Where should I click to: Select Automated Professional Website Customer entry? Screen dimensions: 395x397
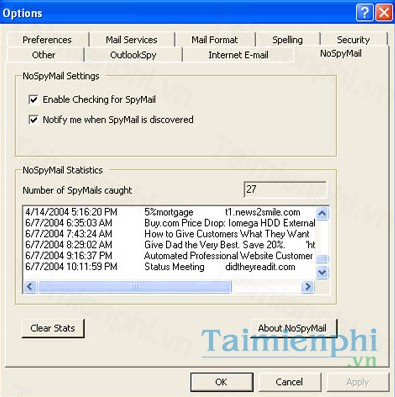click(170, 256)
